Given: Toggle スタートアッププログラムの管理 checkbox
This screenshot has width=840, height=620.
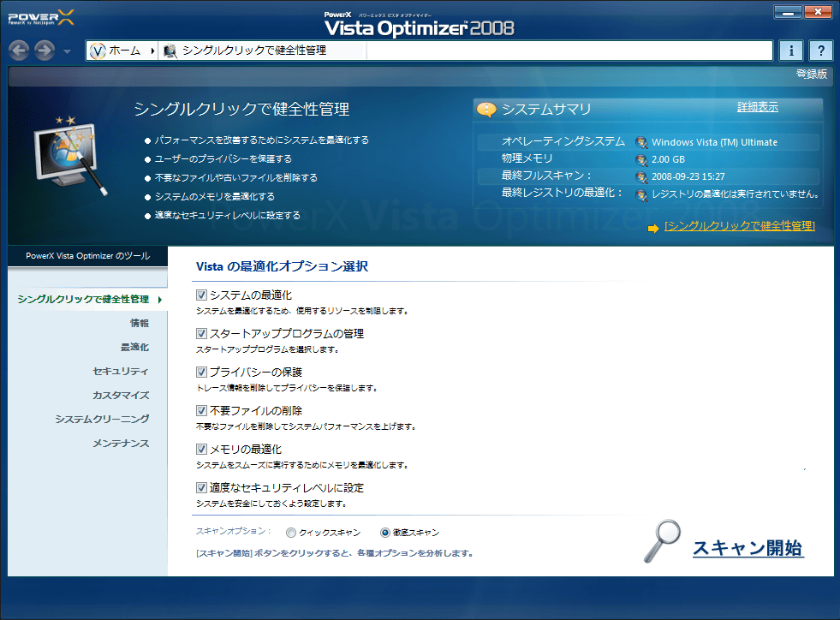Looking at the screenshot, I should click(201, 334).
